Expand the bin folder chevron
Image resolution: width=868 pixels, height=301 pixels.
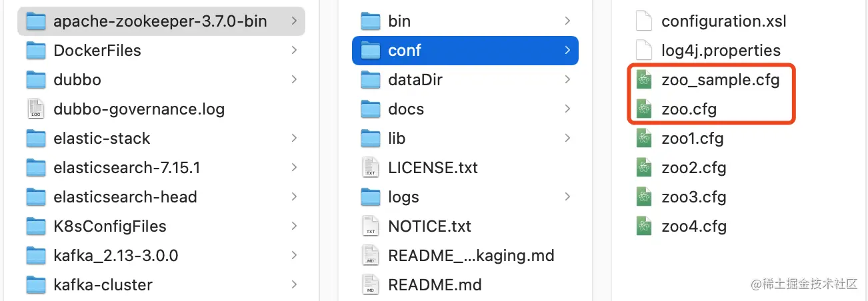click(x=567, y=21)
